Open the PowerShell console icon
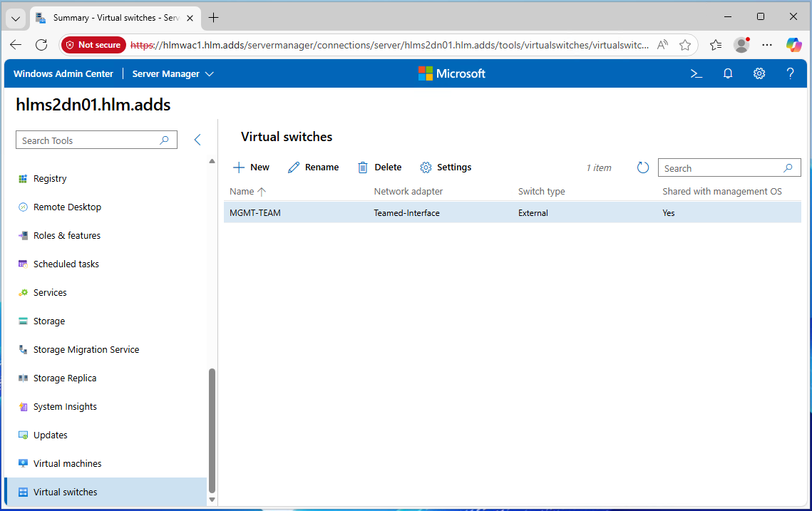 point(697,73)
